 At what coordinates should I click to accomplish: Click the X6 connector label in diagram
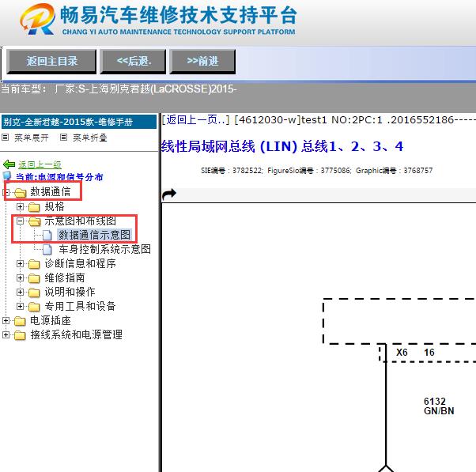(x=402, y=353)
